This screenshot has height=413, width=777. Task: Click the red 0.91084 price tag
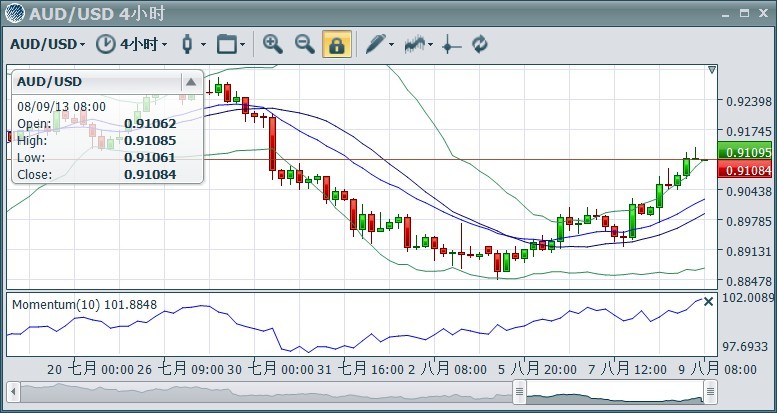(745, 171)
